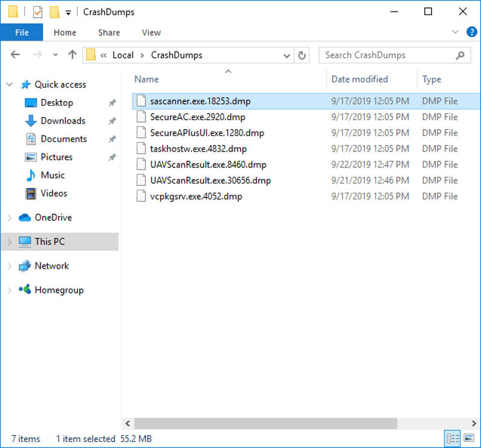The image size is (481, 448).
Task: Expand hidden path with double chevron
Action: pyautogui.click(x=104, y=56)
